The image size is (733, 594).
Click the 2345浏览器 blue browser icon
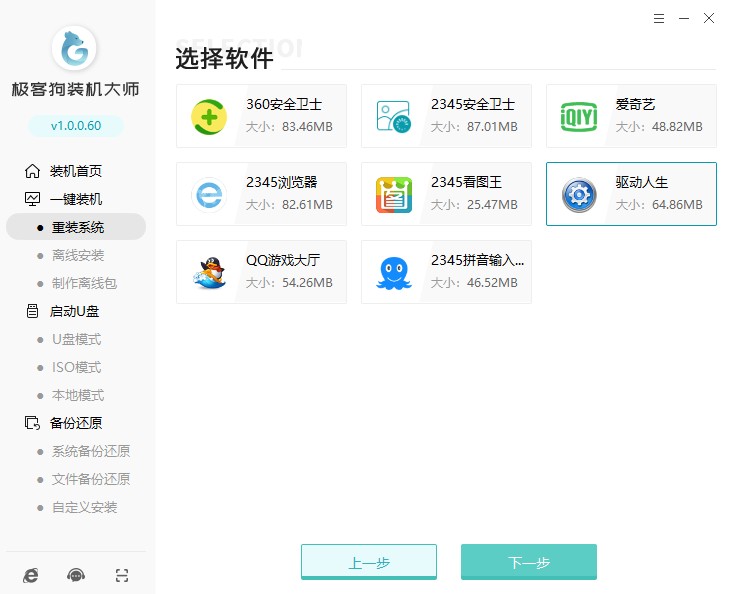click(209, 194)
